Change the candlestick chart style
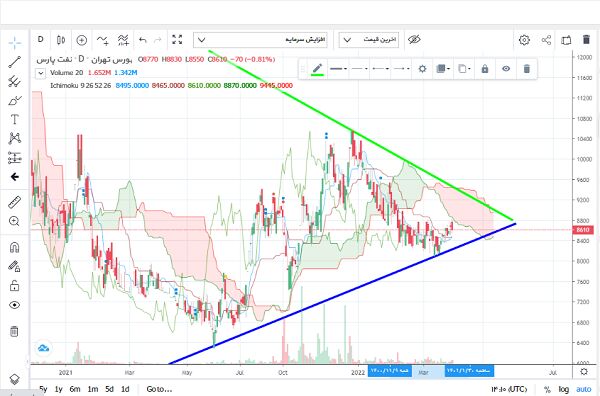Viewport: 600px width, 396px height. pyautogui.click(x=60, y=40)
